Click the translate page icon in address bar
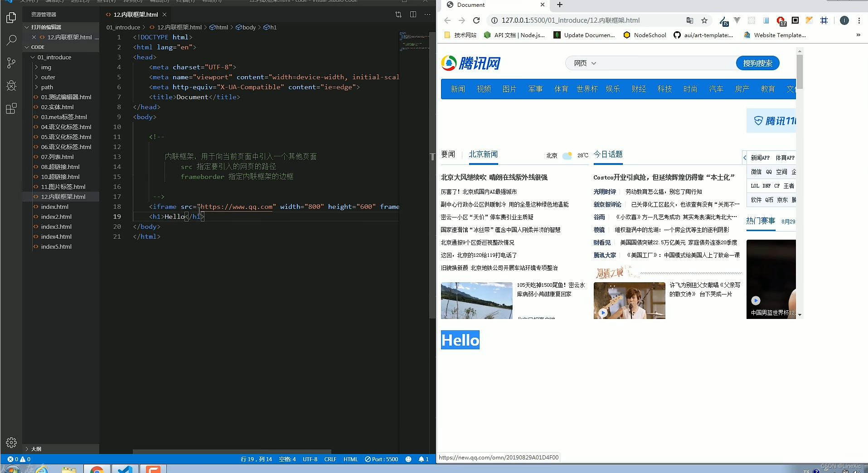The width and height of the screenshot is (868, 473). click(690, 20)
